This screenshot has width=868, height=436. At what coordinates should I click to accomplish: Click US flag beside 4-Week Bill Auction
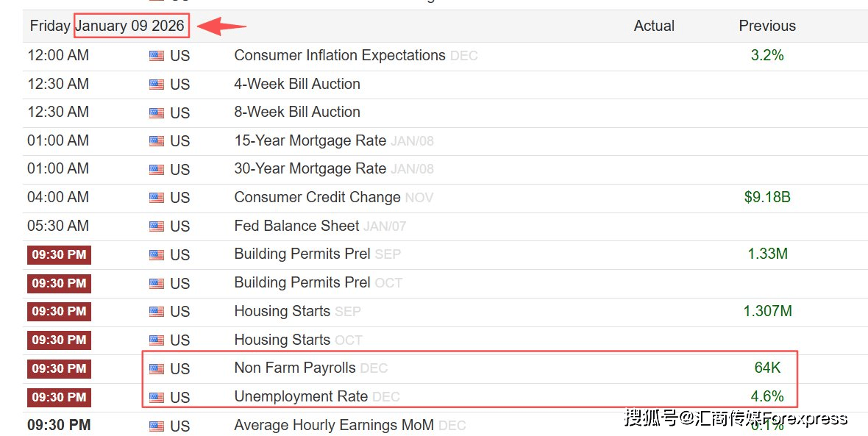tap(157, 85)
